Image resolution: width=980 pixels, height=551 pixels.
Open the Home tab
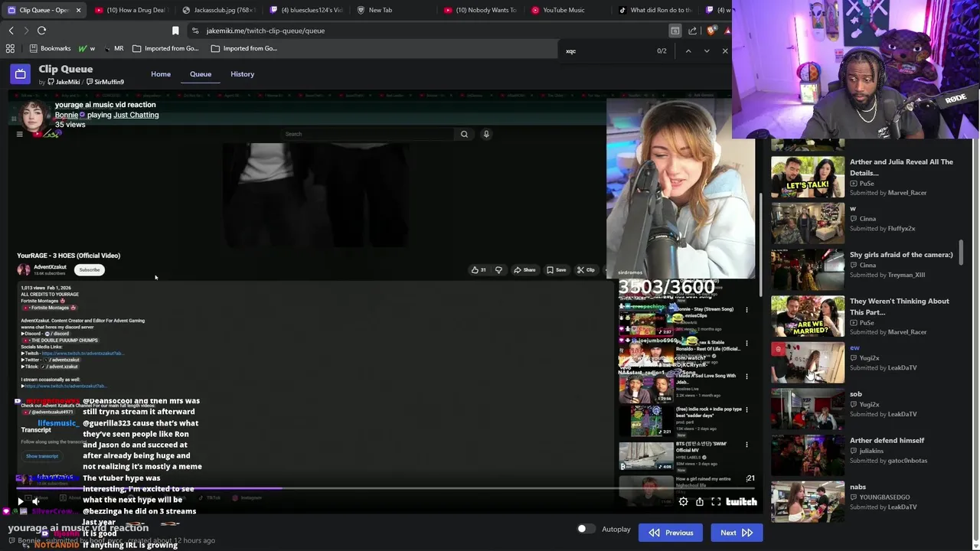(161, 74)
